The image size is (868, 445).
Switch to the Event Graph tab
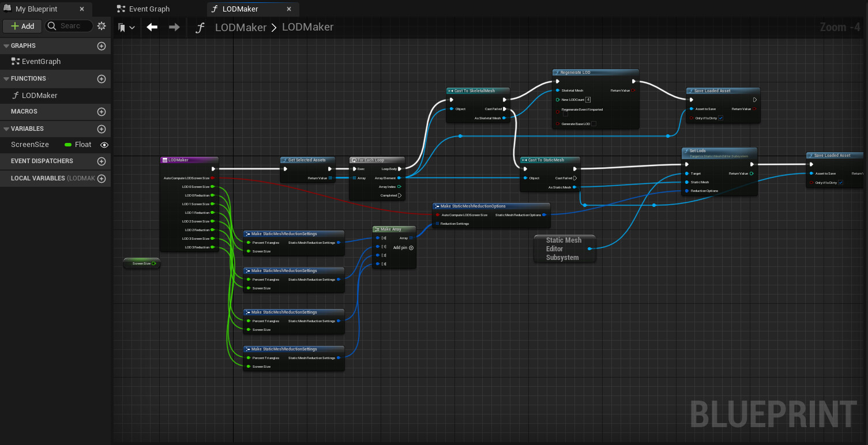tap(149, 9)
